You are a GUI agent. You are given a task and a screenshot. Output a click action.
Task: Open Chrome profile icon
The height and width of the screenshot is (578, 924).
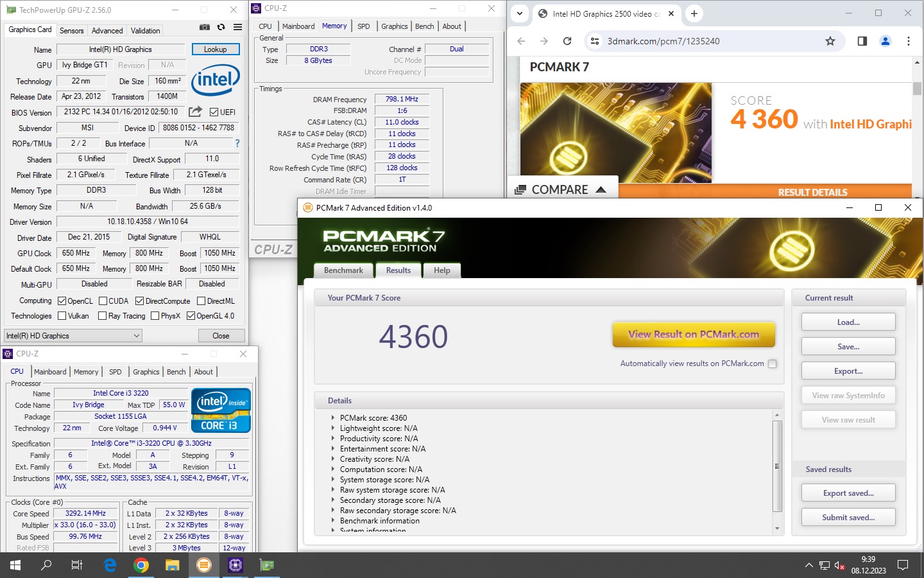(x=886, y=41)
